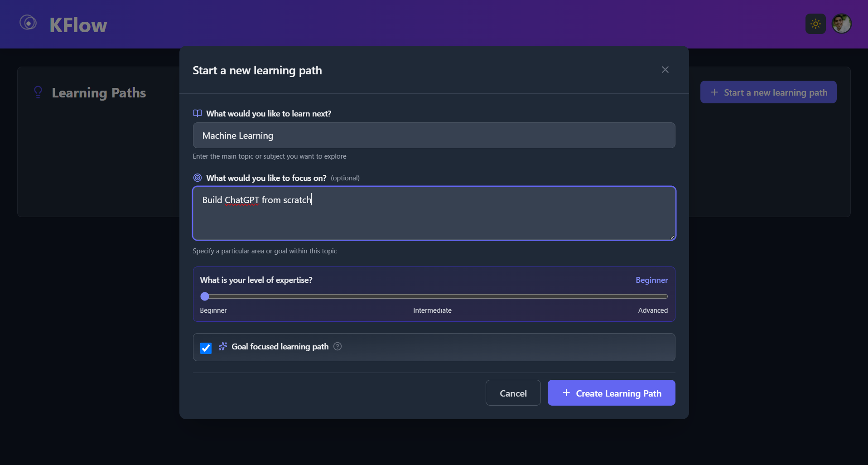Click the target icon next to focus question

[x=197, y=177]
